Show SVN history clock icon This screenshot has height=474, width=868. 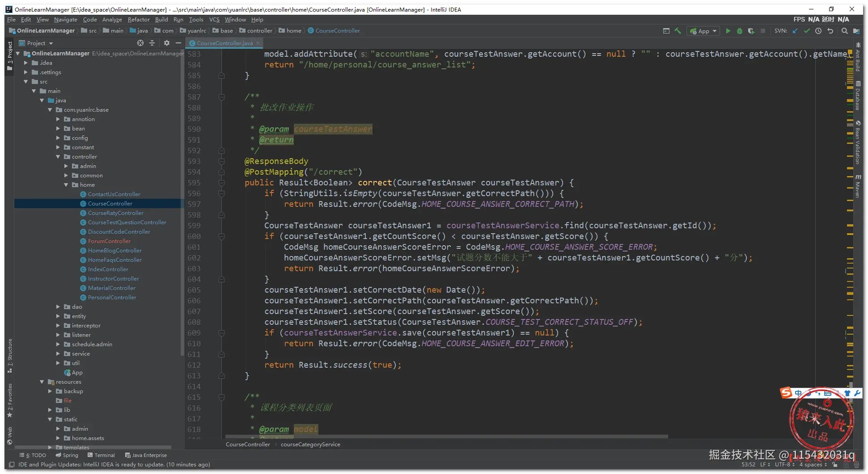coord(818,31)
